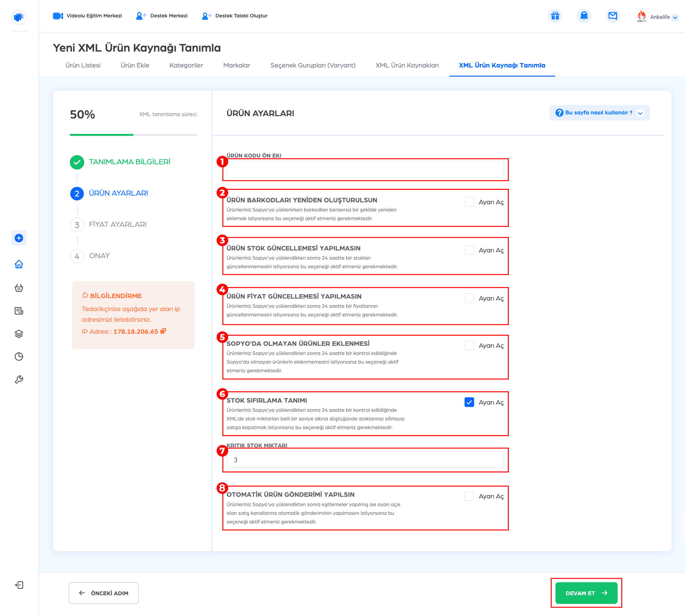Screen dimensions: 685x616
Task: Click the Ankalife avatar image
Action: [642, 16]
